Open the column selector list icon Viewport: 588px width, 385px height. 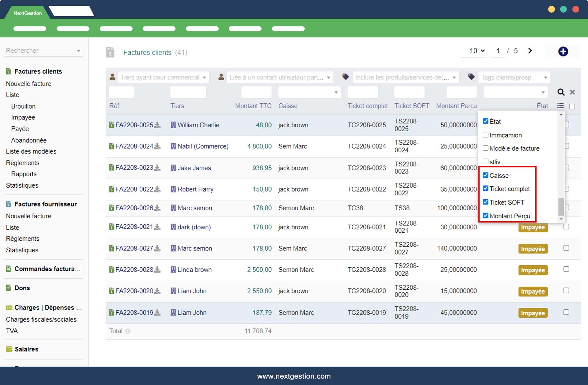pos(560,106)
